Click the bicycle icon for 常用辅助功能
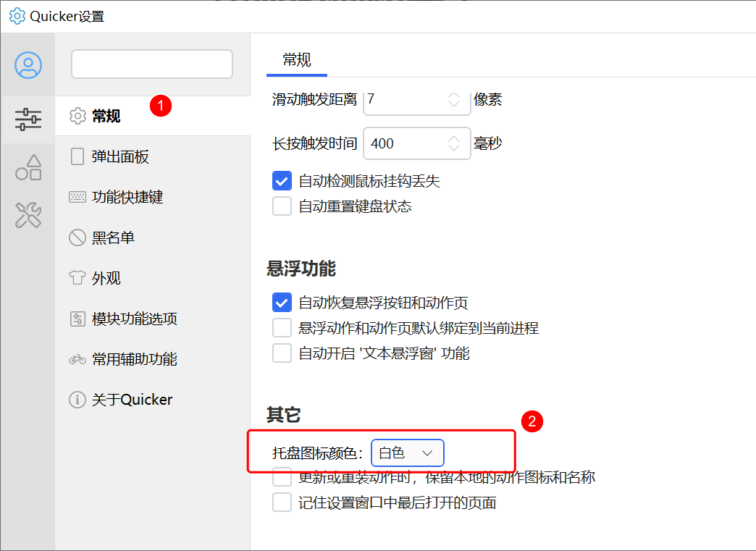 77,359
